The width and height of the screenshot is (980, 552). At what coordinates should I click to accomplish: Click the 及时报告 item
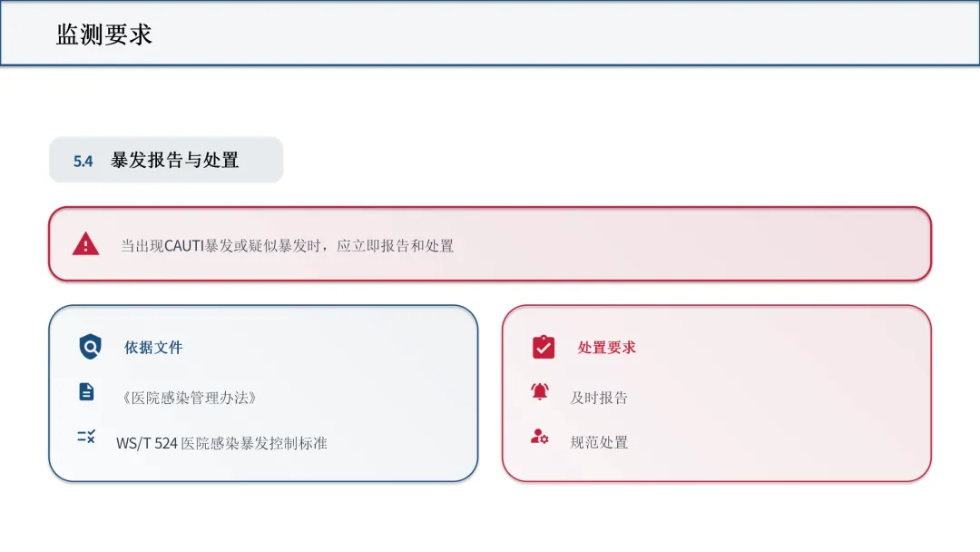coord(599,398)
